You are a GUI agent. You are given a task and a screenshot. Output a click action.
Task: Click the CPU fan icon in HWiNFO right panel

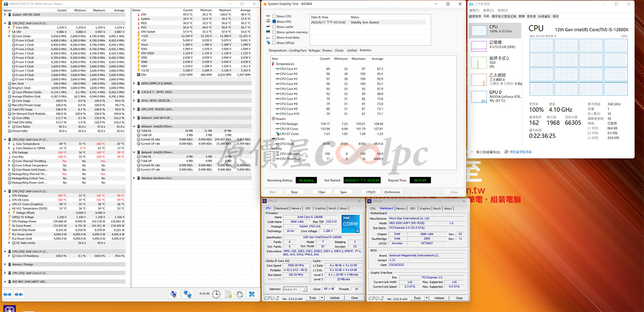pyautogui.click(x=138, y=75)
